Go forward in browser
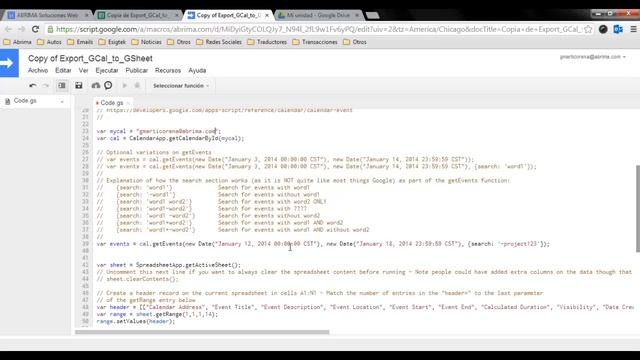This screenshot has height=360, width=640. click(22, 29)
